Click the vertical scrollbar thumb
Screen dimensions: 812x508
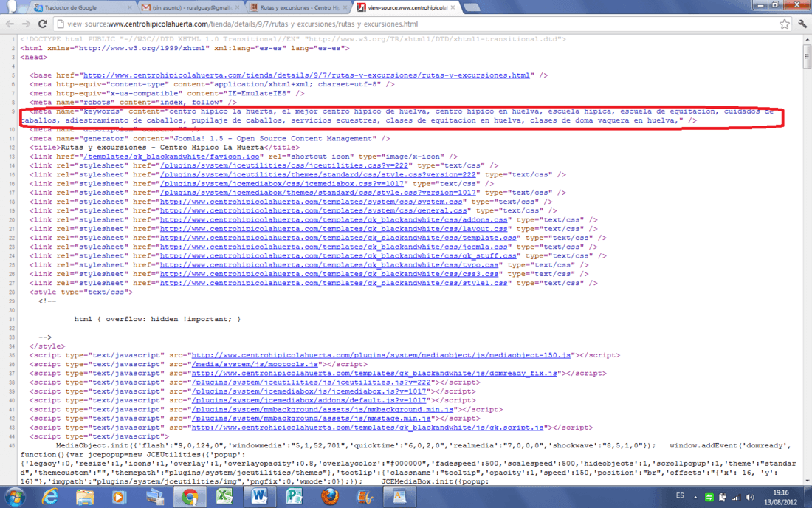tap(807, 56)
